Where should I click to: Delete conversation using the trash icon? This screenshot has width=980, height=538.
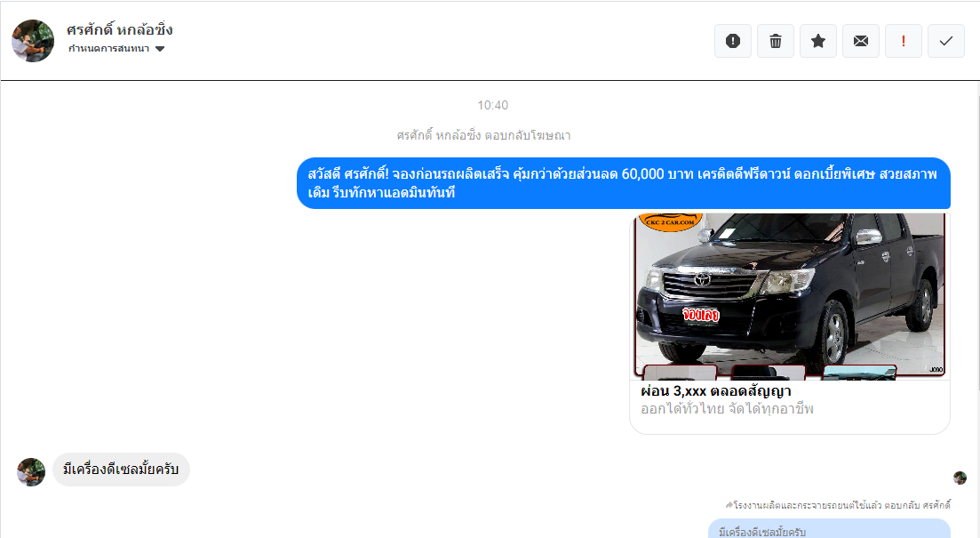tap(776, 41)
